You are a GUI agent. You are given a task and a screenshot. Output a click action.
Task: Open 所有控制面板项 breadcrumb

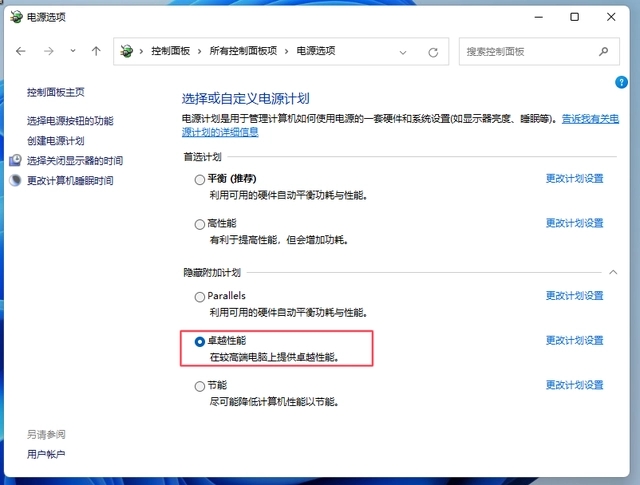click(x=243, y=51)
